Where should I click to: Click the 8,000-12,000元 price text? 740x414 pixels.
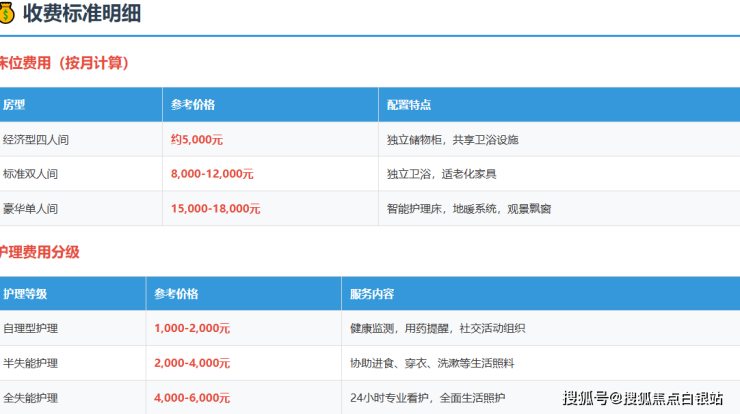tap(212, 174)
